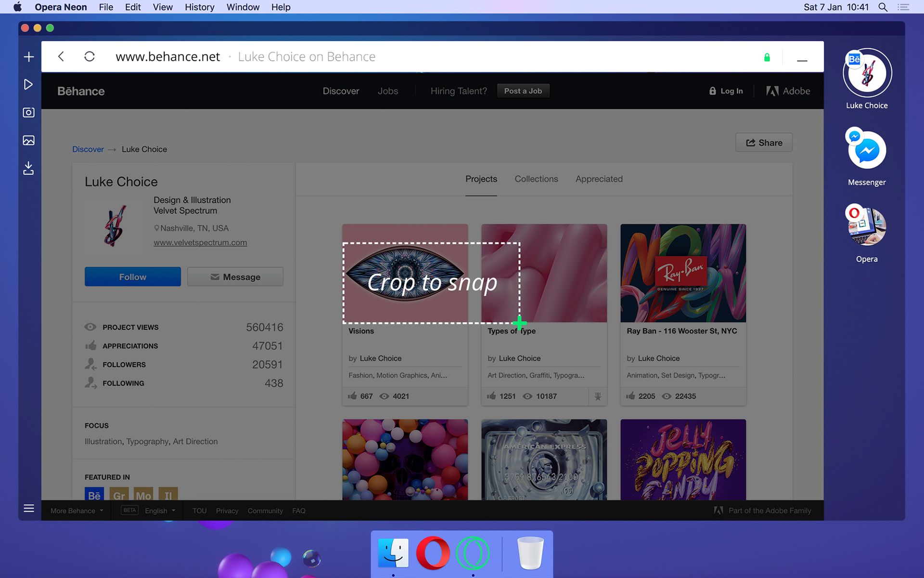The height and width of the screenshot is (578, 924).
Task: Go back with the back arrow
Action: [x=61, y=57]
